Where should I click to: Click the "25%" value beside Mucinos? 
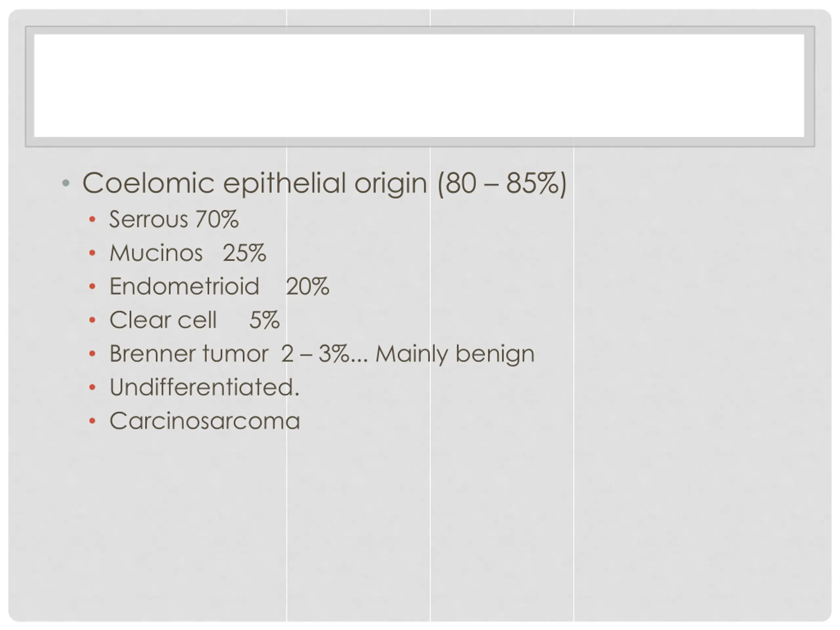(244, 253)
